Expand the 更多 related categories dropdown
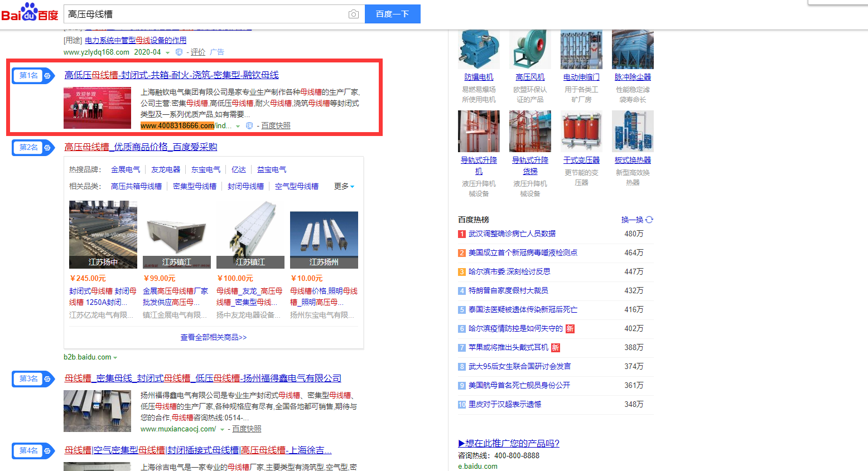This screenshot has height=471, width=868. pyautogui.click(x=344, y=186)
